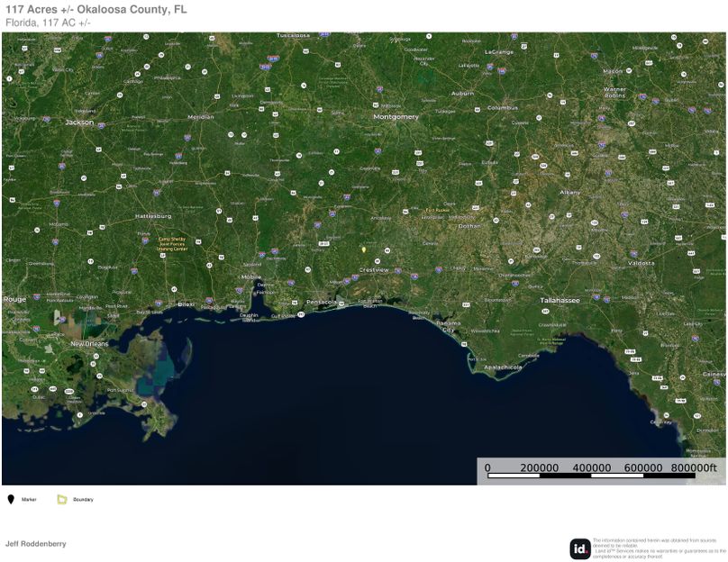Click the id. logo badge
This screenshot has height=562, width=728.
point(580,548)
